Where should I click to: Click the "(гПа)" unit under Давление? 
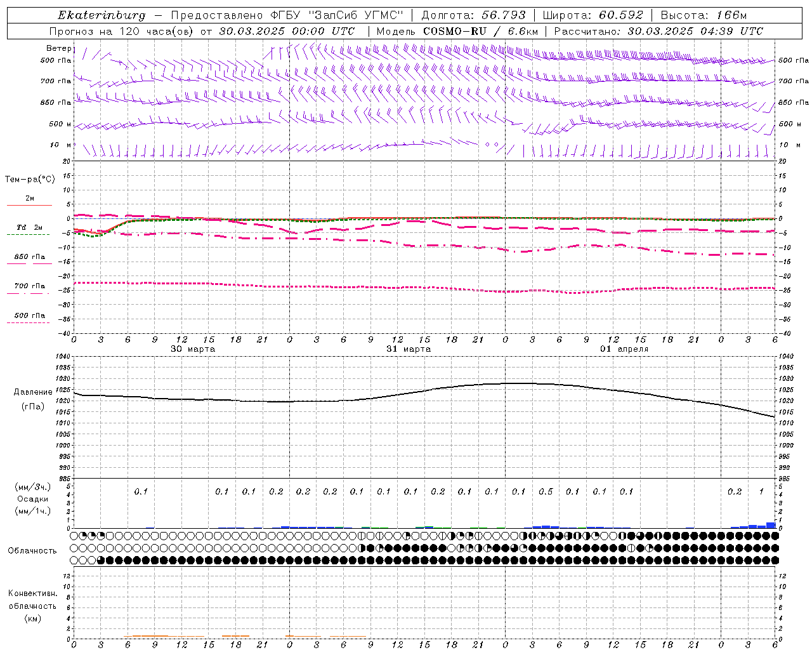(x=33, y=406)
